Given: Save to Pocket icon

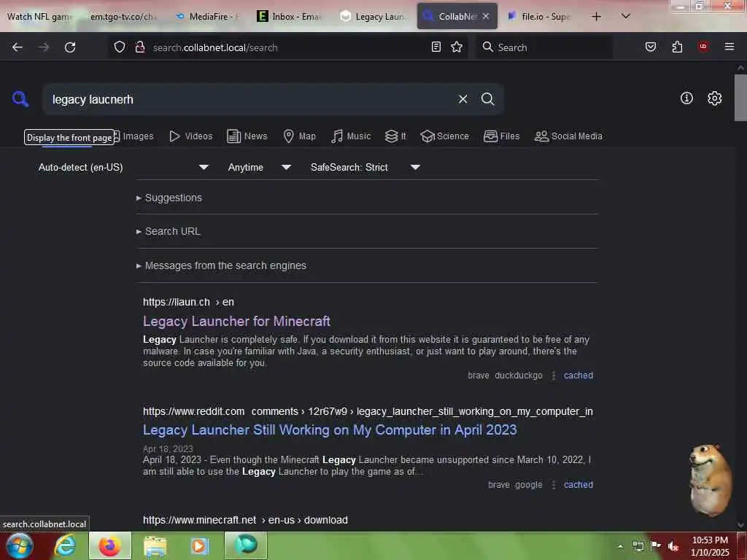Looking at the screenshot, I should pyautogui.click(x=650, y=47).
